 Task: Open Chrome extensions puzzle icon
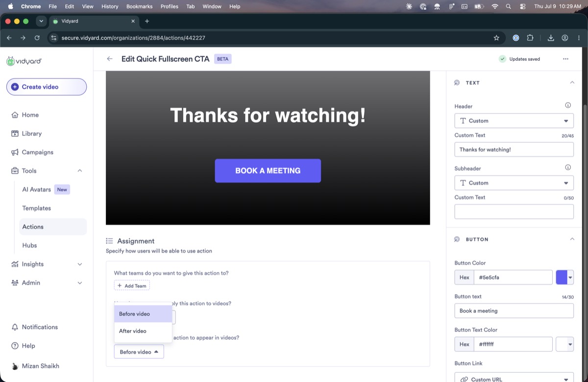tap(530, 38)
